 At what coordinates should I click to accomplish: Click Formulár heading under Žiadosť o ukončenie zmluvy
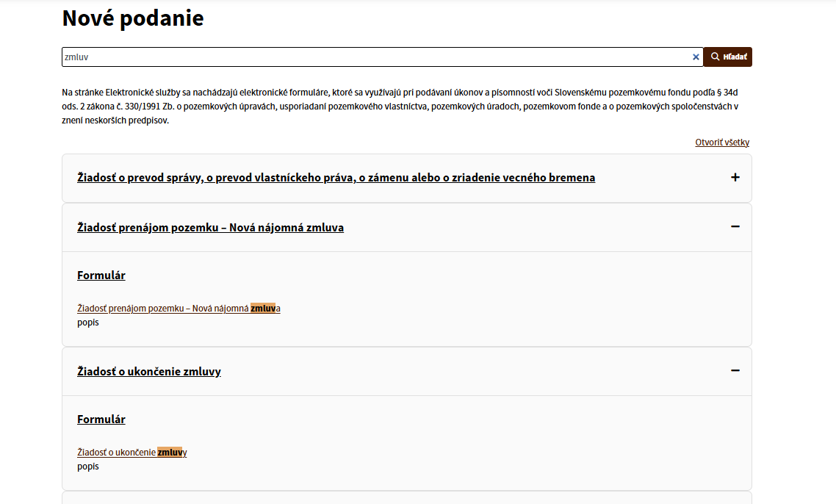[x=101, y=420]
